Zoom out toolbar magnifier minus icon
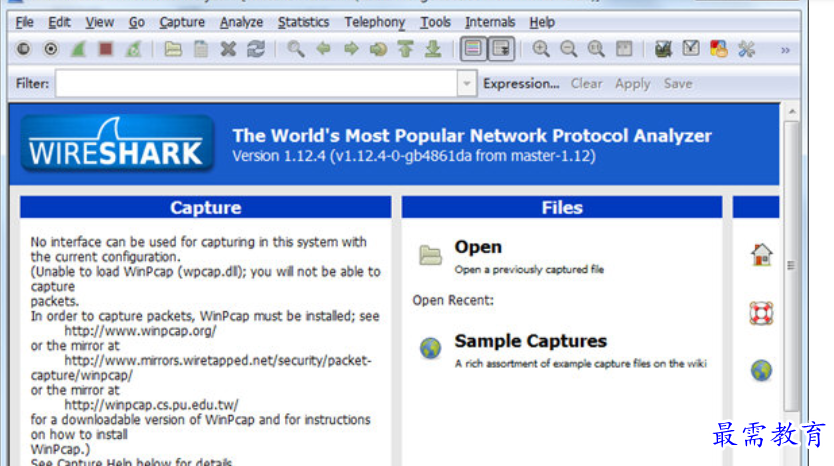 click(x=569, y=49)
